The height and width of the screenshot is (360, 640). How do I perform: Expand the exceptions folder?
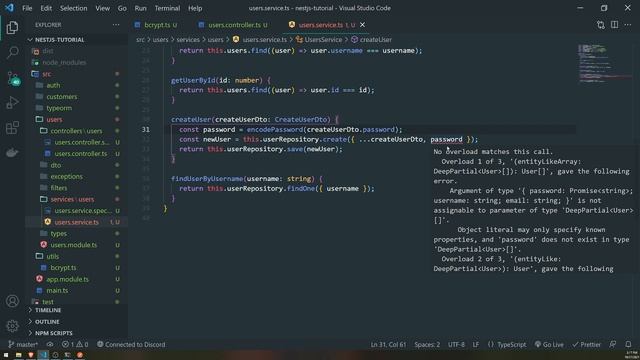66,177
